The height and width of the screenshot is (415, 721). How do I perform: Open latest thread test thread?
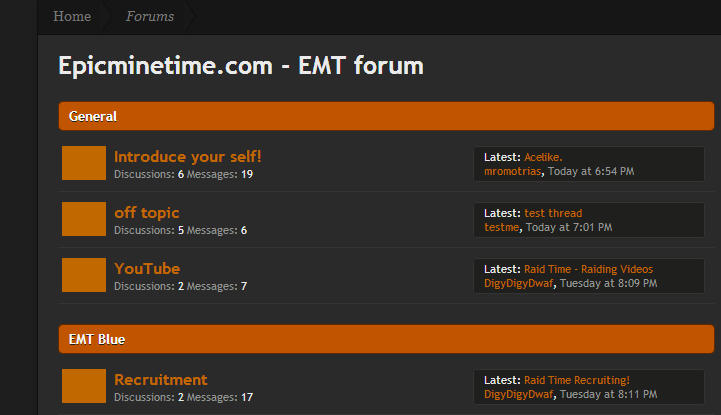553,213
